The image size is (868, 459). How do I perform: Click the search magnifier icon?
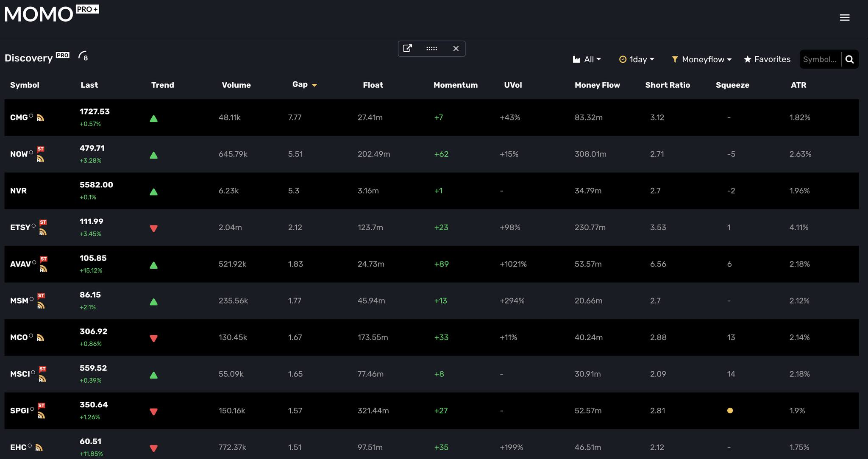(x=849, y=59)
